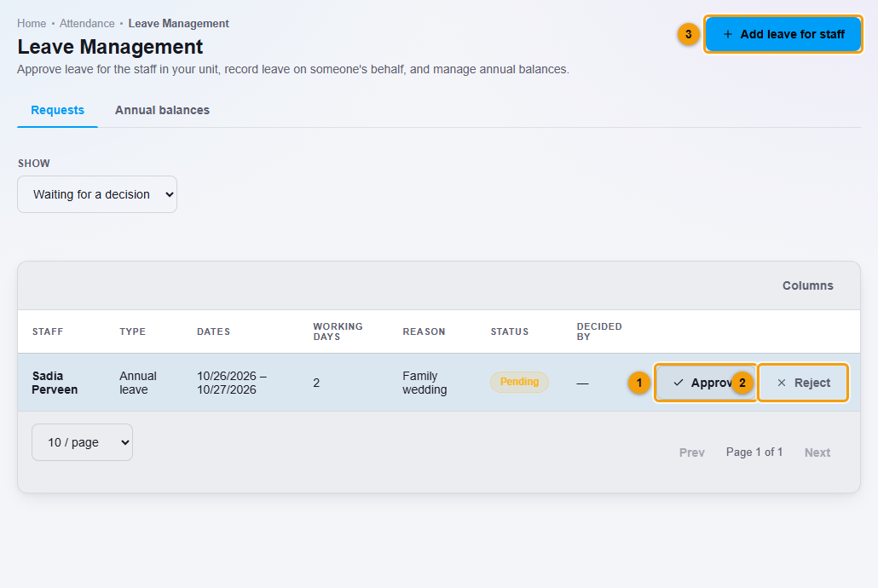
Task: Click the working days value 2
Action: pyautogui.click(x=316, y=383)
